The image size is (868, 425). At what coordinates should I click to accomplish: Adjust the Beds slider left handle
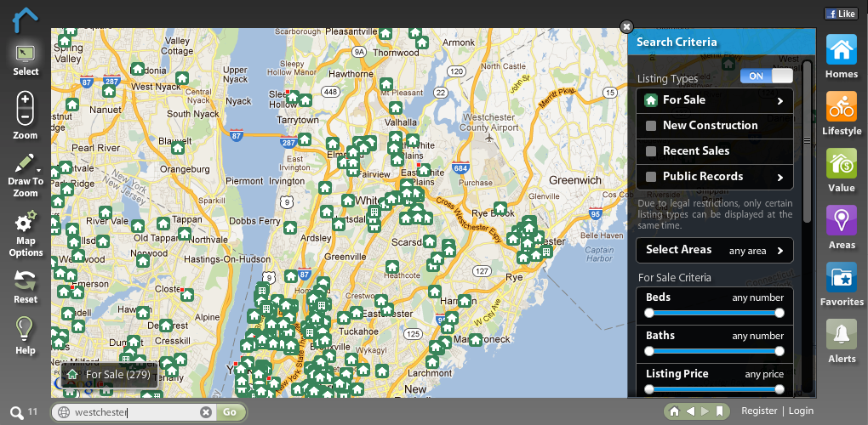point(648,314)
